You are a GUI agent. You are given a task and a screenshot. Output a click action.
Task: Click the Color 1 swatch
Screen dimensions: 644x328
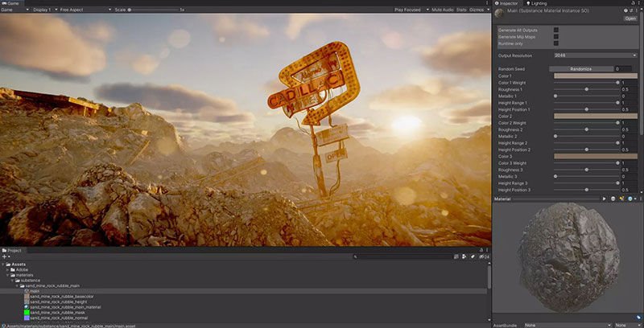(596, 76)
